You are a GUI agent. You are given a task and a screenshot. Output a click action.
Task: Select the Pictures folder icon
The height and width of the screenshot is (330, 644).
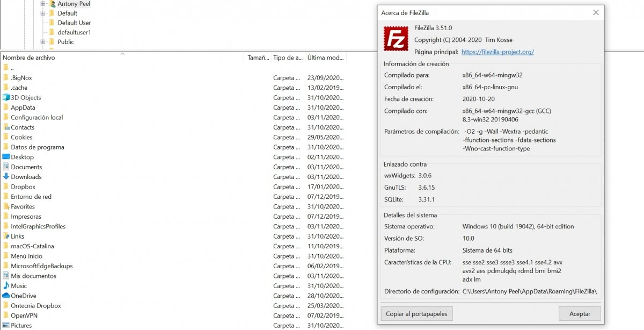coord(6,325)
